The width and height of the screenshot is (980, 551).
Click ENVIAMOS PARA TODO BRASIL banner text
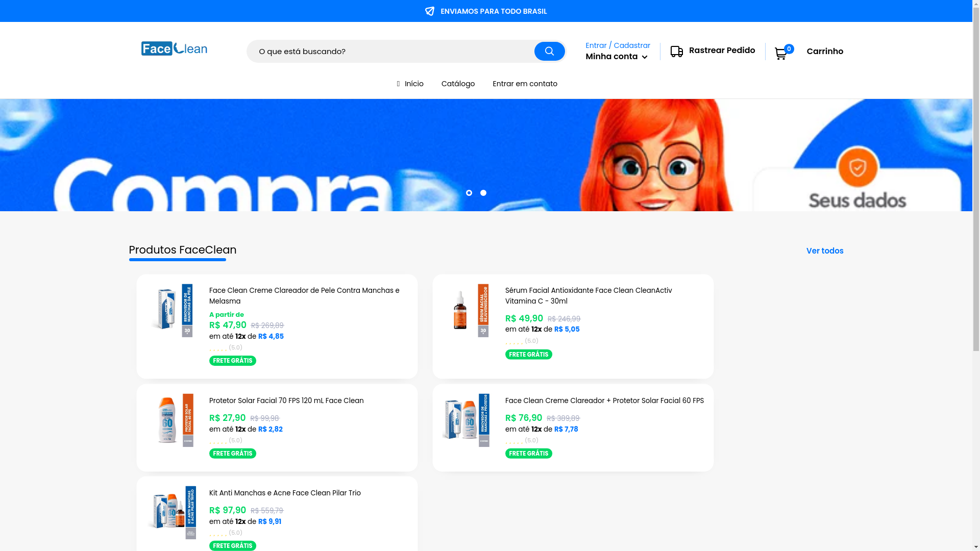click(494, 11)
